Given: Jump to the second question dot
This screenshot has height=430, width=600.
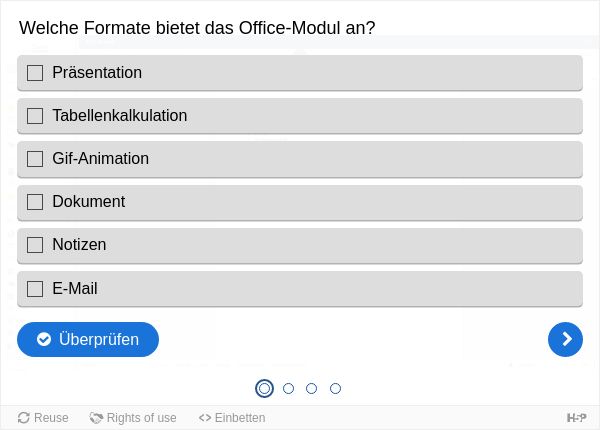Looking at the screenshot, I should point(289,389).
